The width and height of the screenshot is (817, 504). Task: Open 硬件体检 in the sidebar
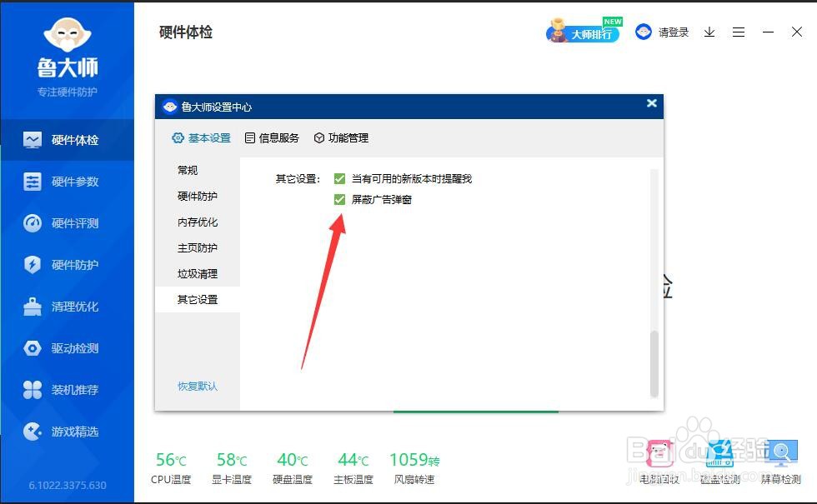(x=68, y=140)
